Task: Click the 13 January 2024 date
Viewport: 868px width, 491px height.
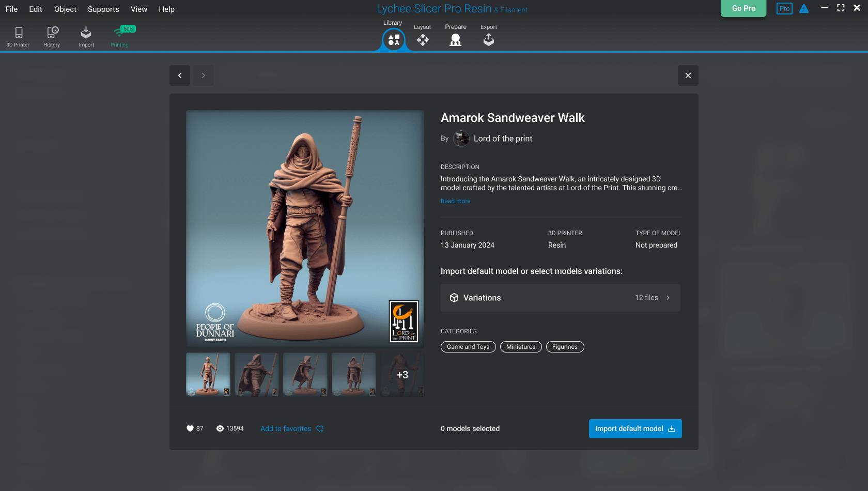Action: point(468,245)
